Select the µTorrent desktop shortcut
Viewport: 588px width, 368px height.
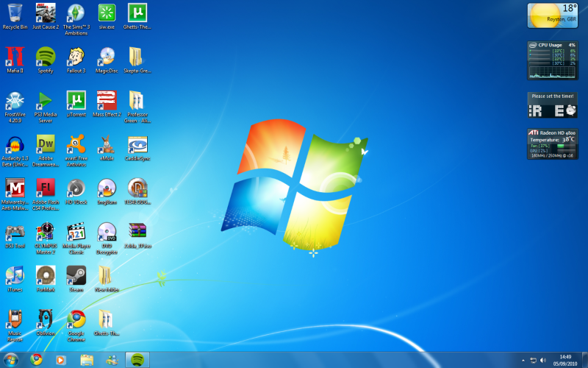coord(76,104)
